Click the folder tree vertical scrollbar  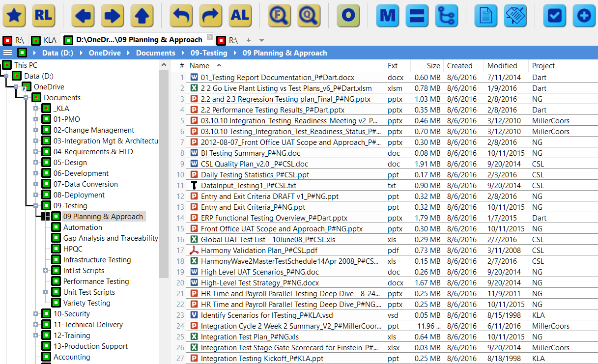(x=164, y=172)
